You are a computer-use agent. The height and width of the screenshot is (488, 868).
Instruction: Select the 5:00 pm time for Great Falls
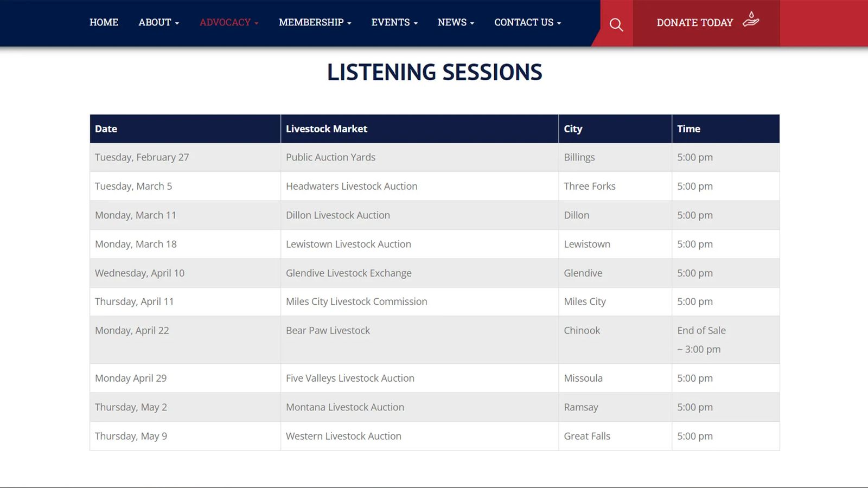click(x=726, y=436)
